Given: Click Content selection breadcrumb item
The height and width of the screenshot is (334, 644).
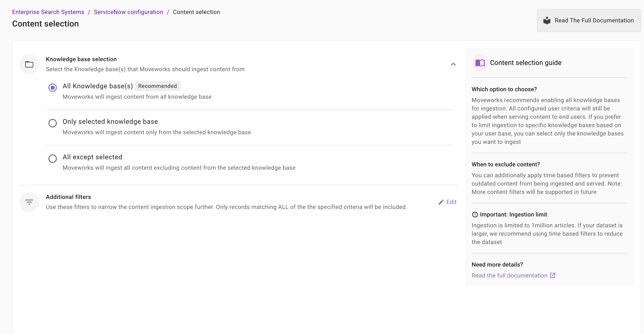Looking at the screenshot, I should pyautogui.click(x=196, y=12).
